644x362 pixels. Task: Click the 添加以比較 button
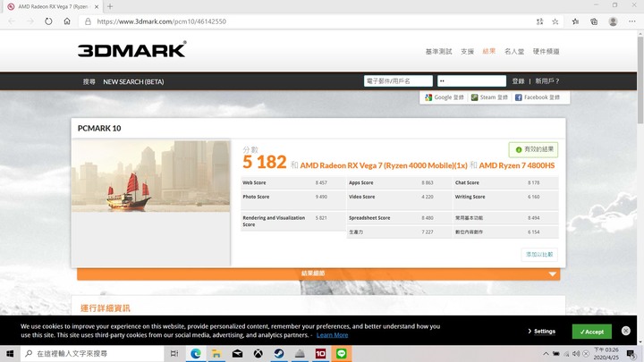click(539, 255)
